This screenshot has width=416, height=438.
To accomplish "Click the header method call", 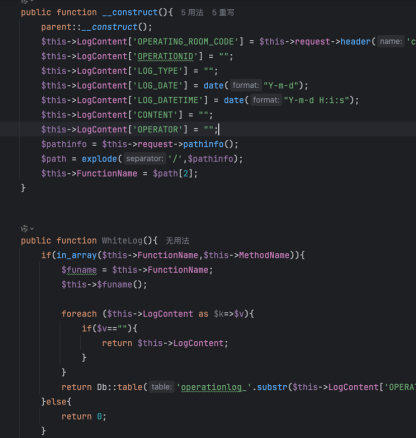I will point(355,42).
